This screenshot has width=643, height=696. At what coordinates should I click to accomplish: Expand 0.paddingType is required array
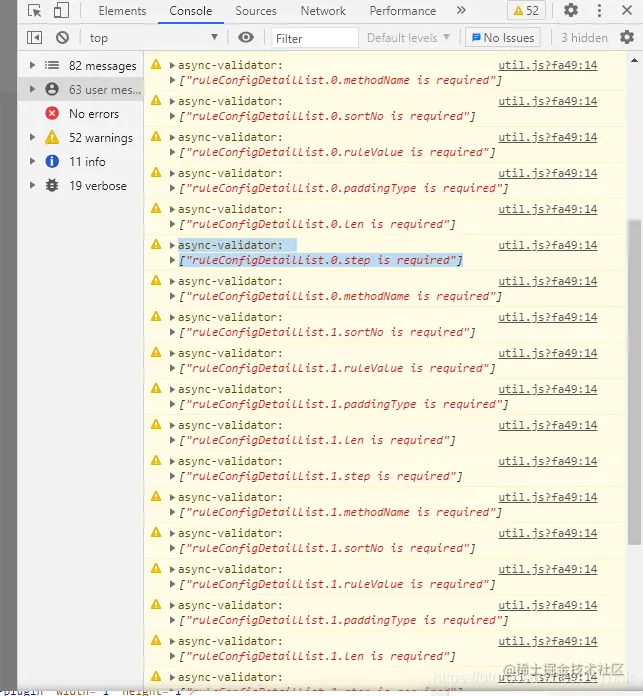pos(172,188)
